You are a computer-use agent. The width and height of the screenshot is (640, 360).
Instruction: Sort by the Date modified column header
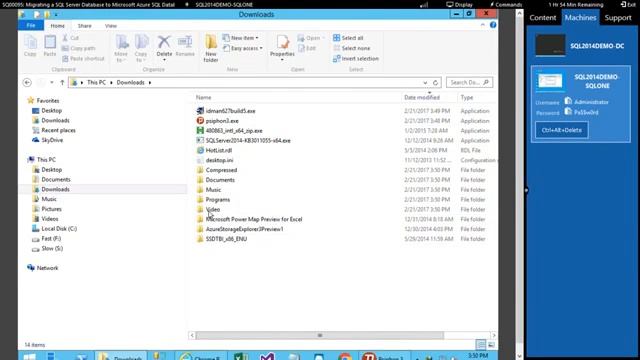(422, 98)
